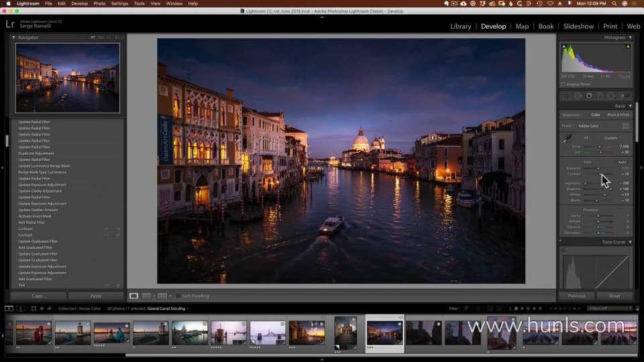The height and width of the screenshot is (362, 644).
Task: Click the Reset button
Action: coord(614,296)
